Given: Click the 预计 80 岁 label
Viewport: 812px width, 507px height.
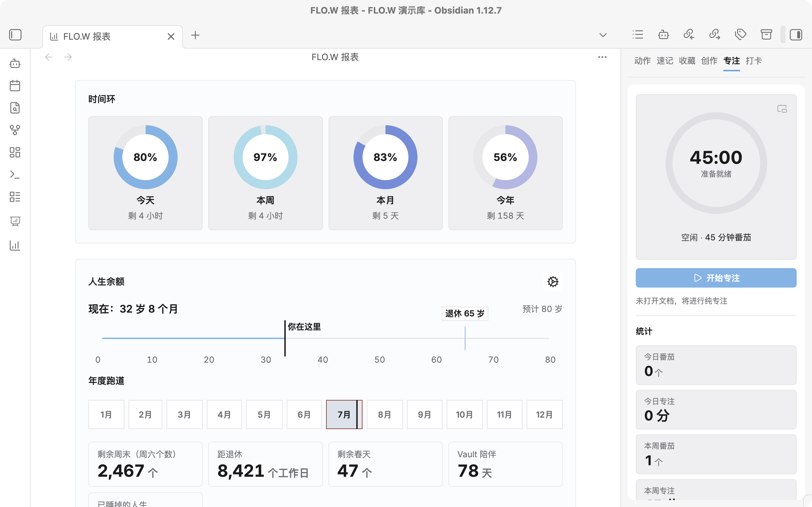Looking at the screenshot, I should 542,309.
